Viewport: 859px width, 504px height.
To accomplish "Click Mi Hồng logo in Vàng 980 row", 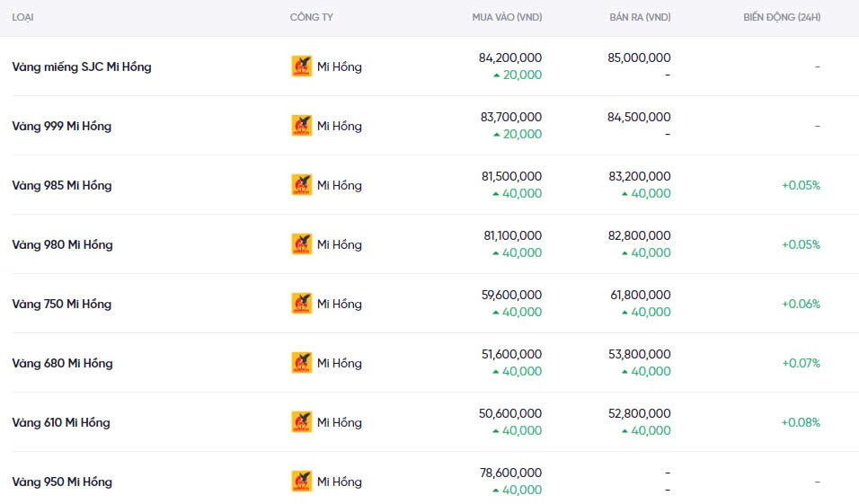I will pos(302,244).
